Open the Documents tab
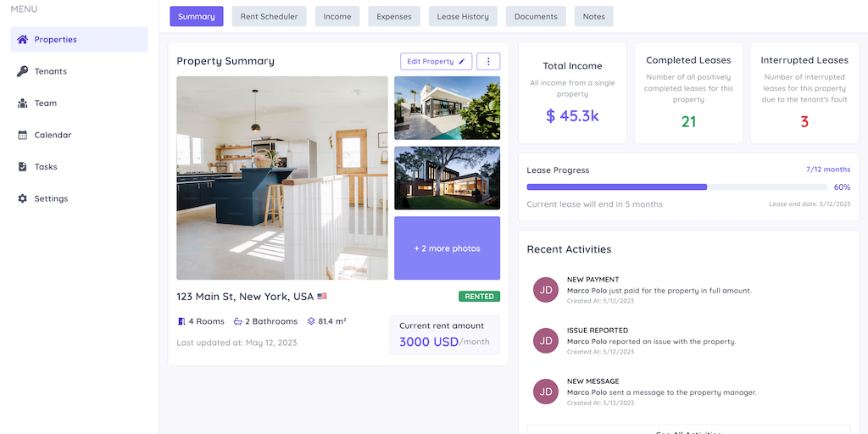 click(x=536, y=17)
